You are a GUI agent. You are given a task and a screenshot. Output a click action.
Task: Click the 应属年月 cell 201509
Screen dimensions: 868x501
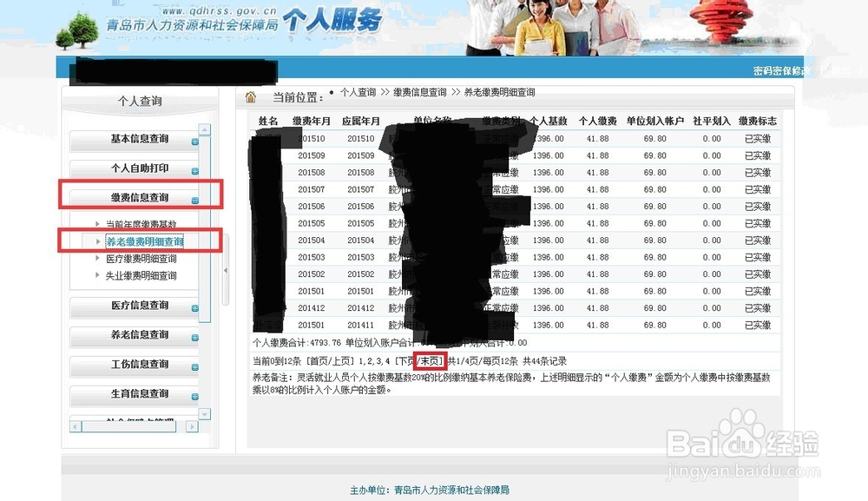pos(361,155)
